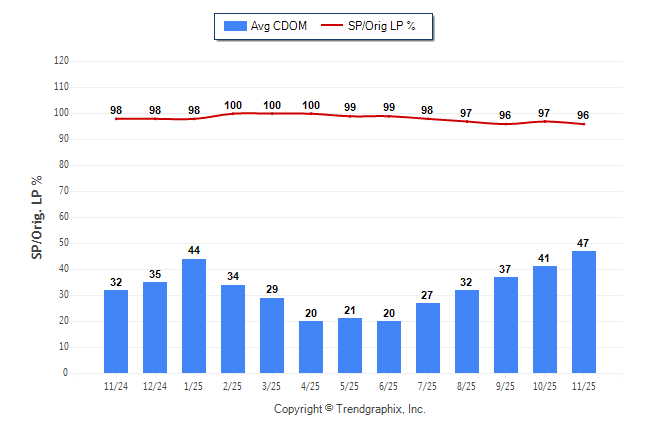This screenshot has width=646, height=434.
Task: Click the 6/25 x-axis label
Action: (x=389, y=384)
